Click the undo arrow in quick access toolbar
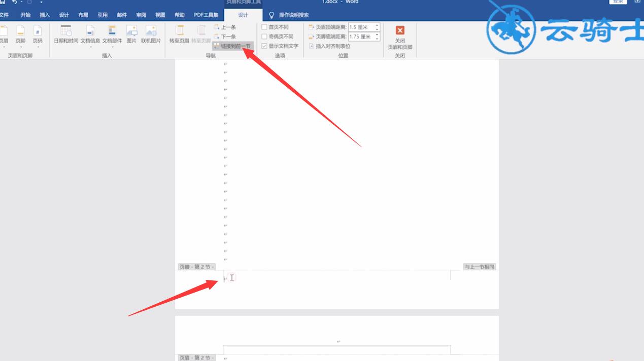 click(x=14, y=2)
